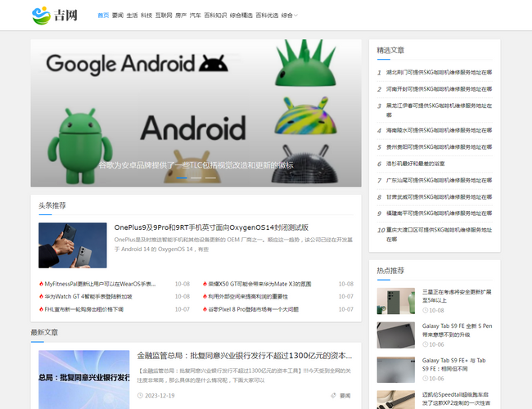Open featured article number 1 about 湖北荆门 SKG
This screenshot has height=409, width=532.
439,72
